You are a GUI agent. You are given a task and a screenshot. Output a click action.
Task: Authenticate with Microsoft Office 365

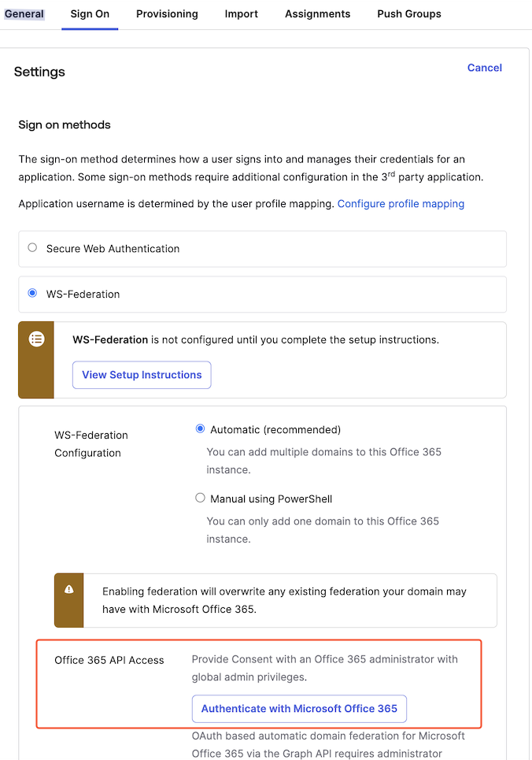pyautogui.click(x=299, y=709)
